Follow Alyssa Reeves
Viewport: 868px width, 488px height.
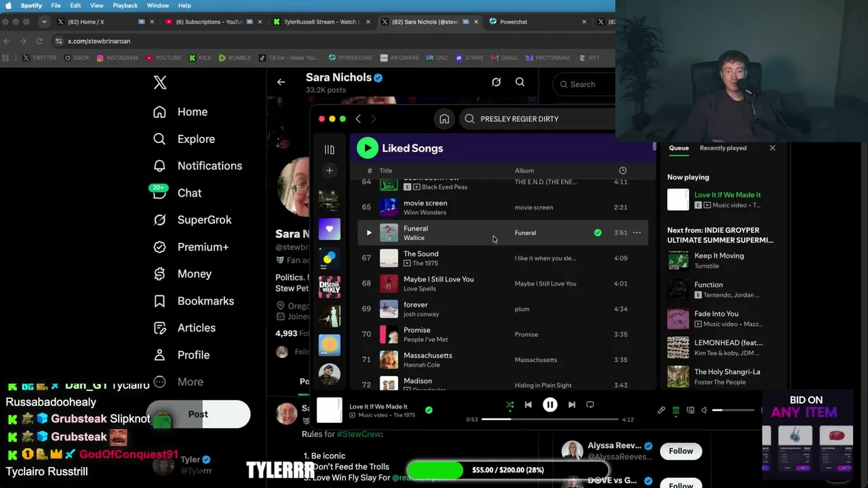[681, 451]
